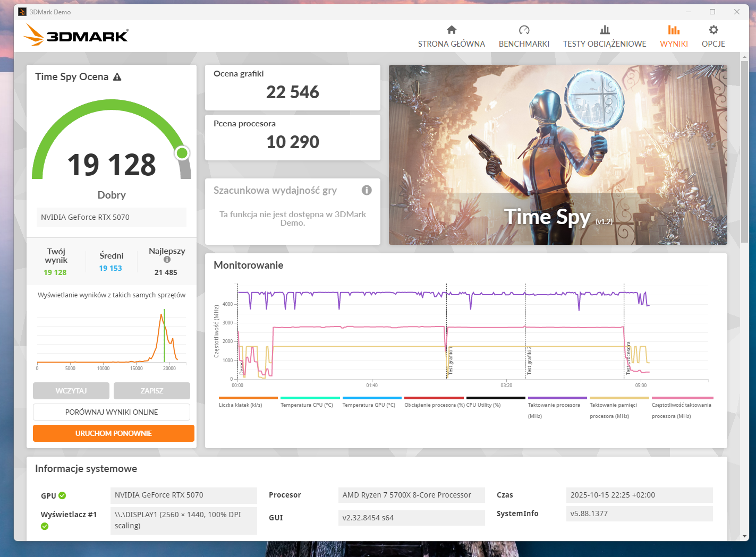
Task: Click the Ocena grafiki label
Action: [239, 74]
